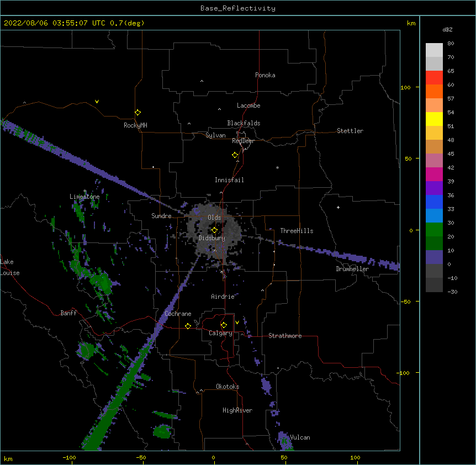Pick the slate purple 0-10 dBZ legend swatch

[434, 257]
